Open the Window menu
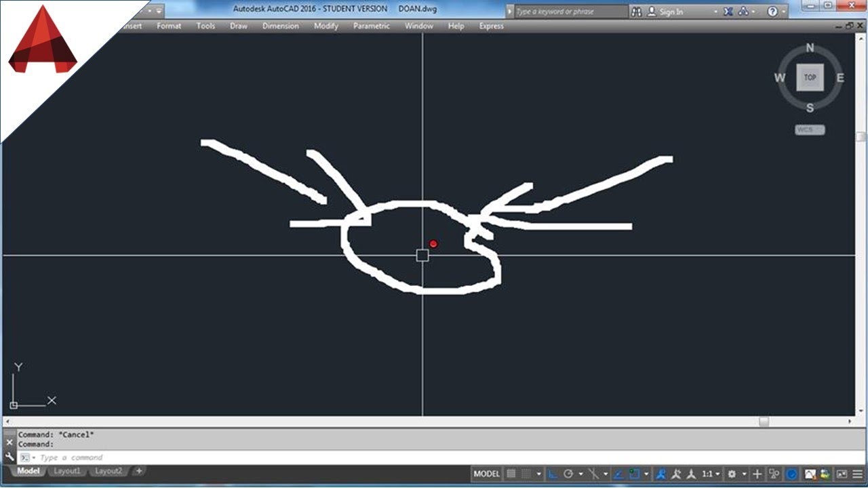 click(419, 26)
